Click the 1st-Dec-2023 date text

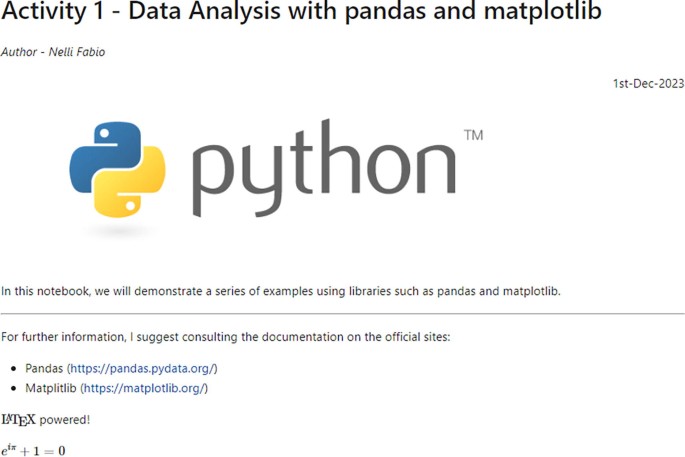[x=648, y=83]
